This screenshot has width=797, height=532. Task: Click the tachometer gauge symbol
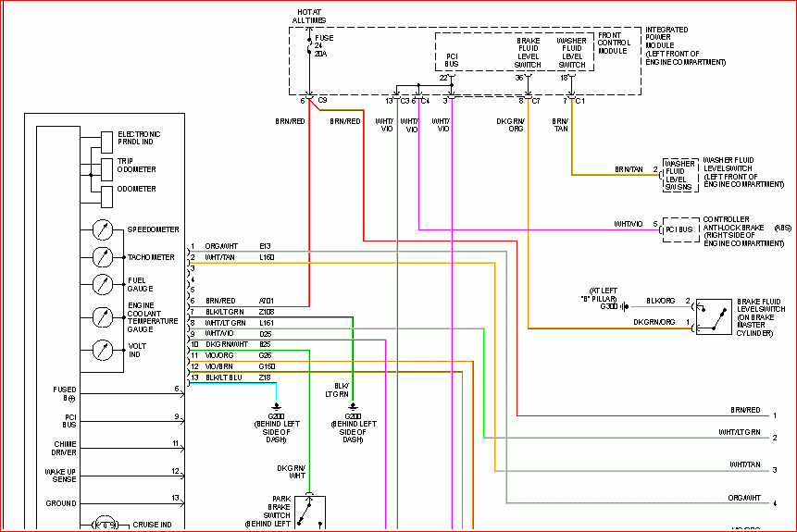103,257
